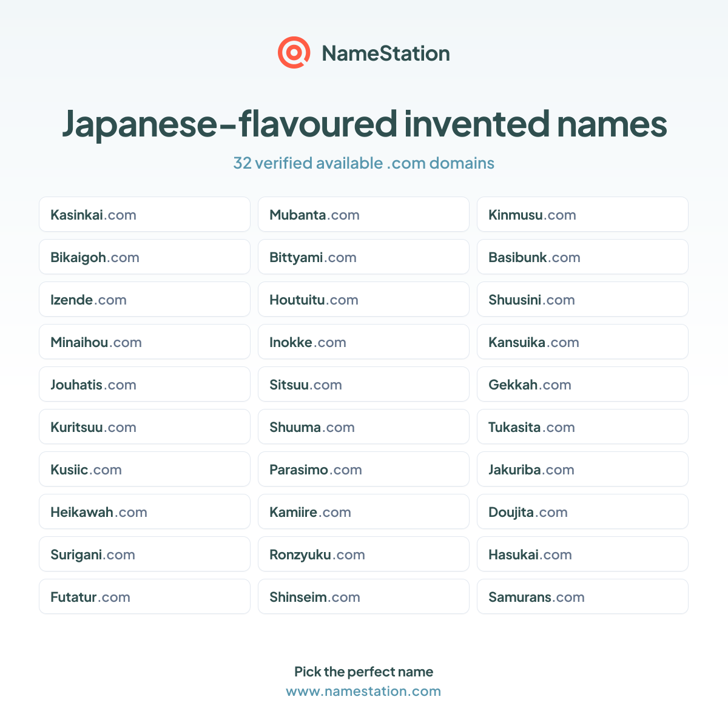Select the Kasinkai.com domain card
Image resolution: width=728 pixels, height=728 pixels.
click(x=145, y=214)
